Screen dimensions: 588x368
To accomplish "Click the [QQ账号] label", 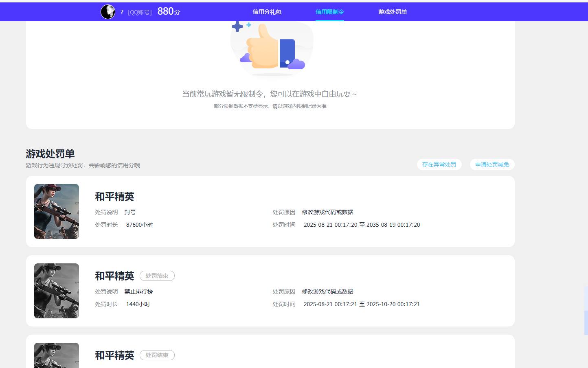I will pyautogui.click(x=140, y=12).
